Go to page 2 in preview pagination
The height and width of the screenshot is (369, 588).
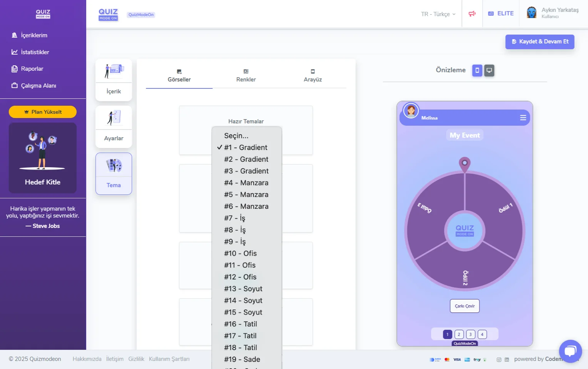pos(459,334)
